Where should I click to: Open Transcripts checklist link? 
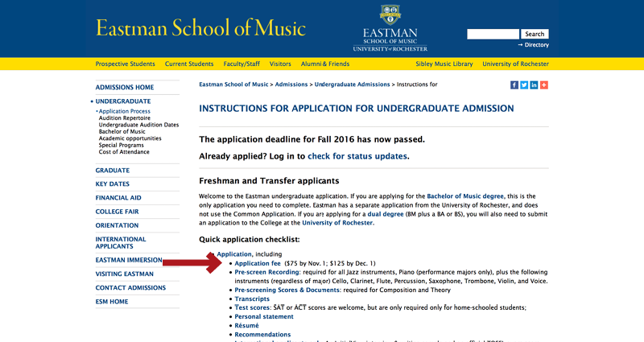252,299
